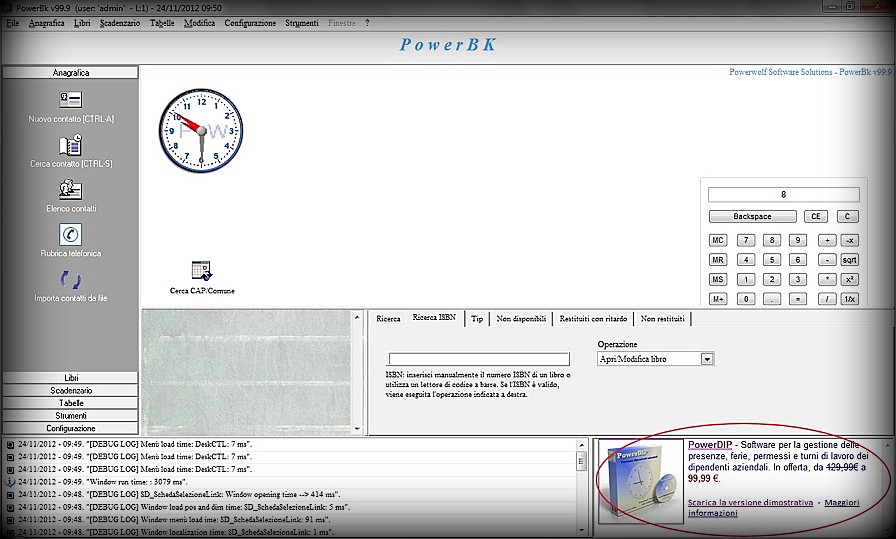This screenshot has height=539, width=896.
Task: Click the info icon on the Window run time log row
Action: click(x=10, y=482)
